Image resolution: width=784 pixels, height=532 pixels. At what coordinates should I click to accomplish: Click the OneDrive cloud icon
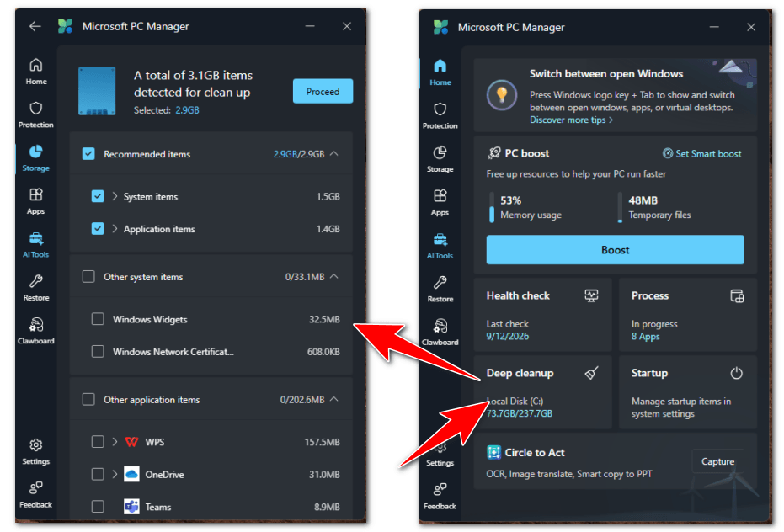click(131, 474)
